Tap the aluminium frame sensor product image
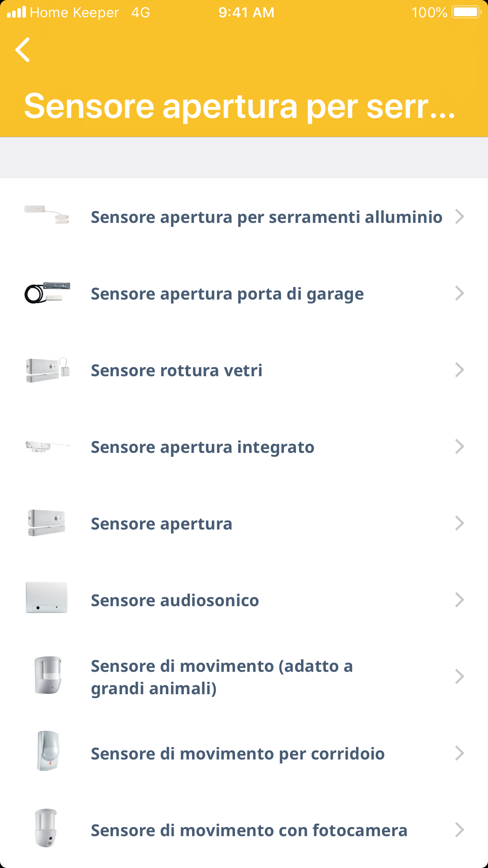 pos(47,215)
